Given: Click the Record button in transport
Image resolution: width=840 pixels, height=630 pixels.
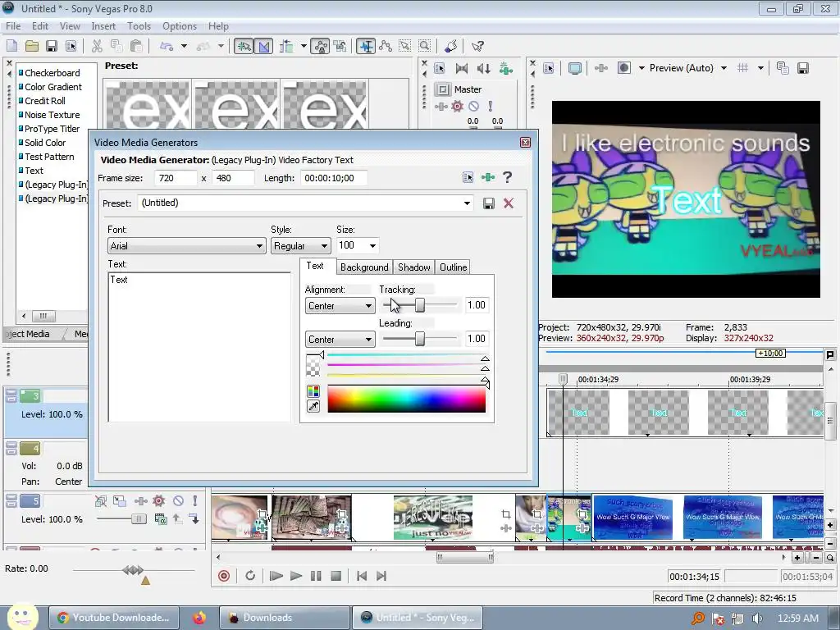Looking at the screenshot, I should pyautogui.click(x=224, y=576).
